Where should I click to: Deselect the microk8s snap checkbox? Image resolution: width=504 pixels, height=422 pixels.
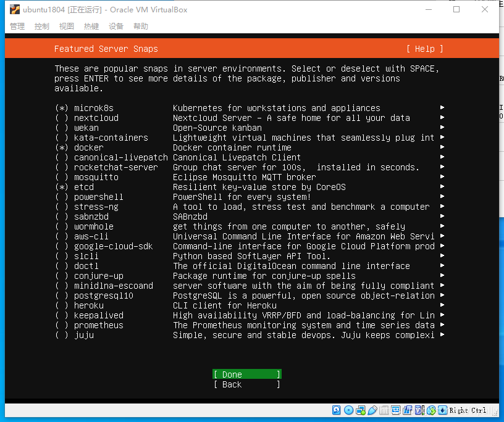pyautogui.click(x=62, y=108)
